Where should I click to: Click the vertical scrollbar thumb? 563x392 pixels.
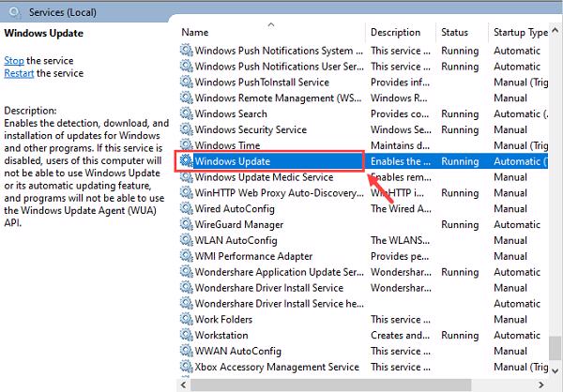tap(555, 348)
